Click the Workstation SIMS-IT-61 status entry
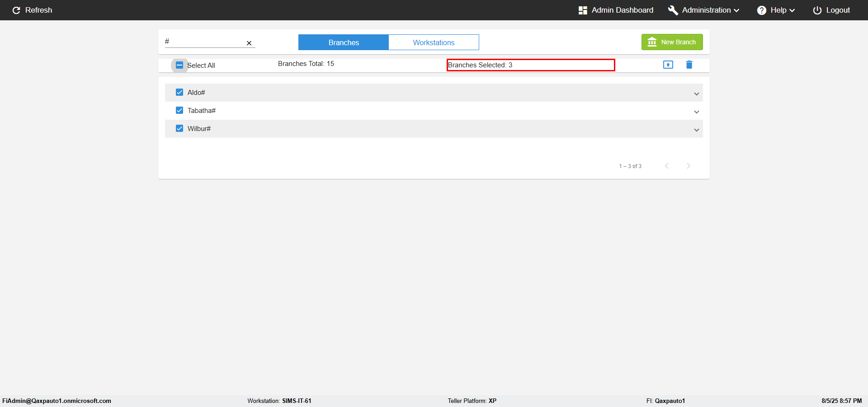868x407 pixels. point(279,401)
